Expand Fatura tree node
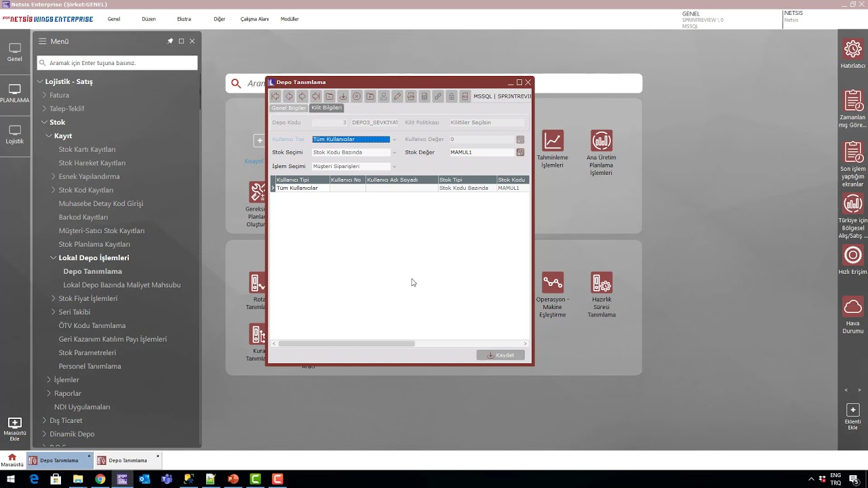 pos(45,95)
